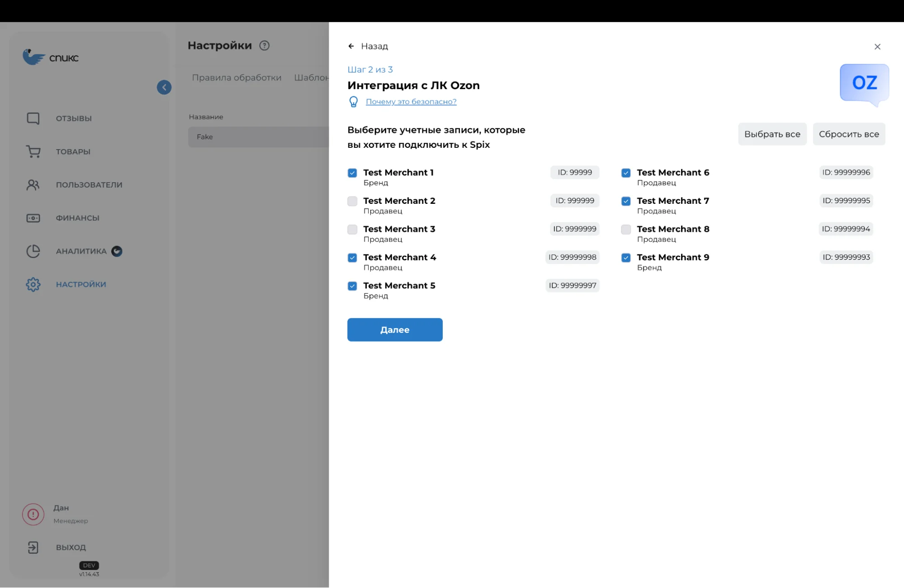Click the lightbulb icon near safety link
The width and height of the screenshot is (904, 588).
pyautogui.click(x=354, y=102)
